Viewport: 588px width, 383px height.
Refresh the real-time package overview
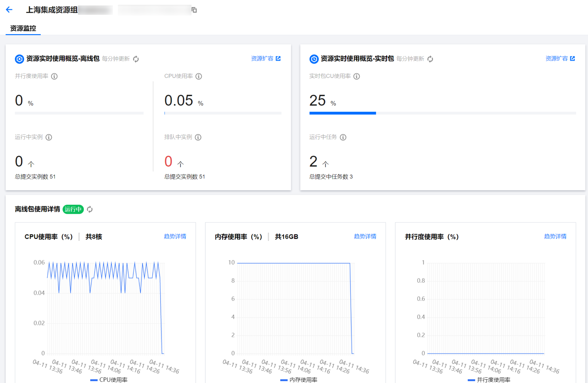coord(430,59)
